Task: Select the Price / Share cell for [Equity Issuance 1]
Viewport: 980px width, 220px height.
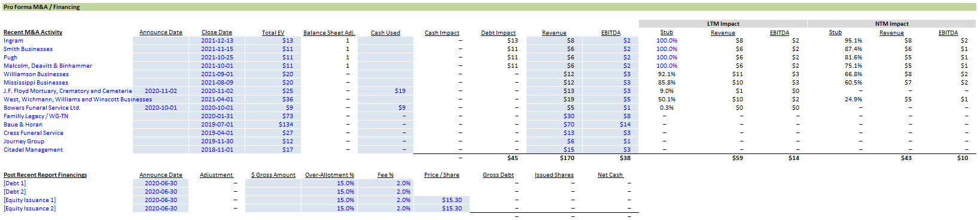Action: tap(442, 200)
